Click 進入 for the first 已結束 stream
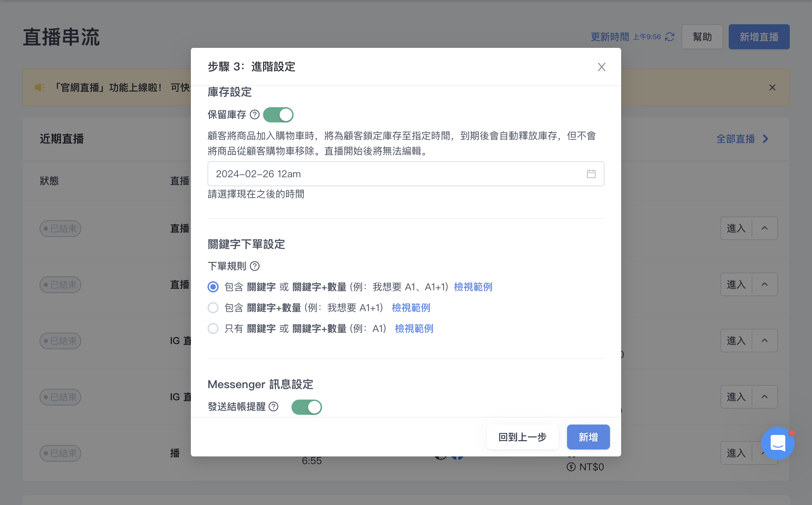 [x=736, y=228]
